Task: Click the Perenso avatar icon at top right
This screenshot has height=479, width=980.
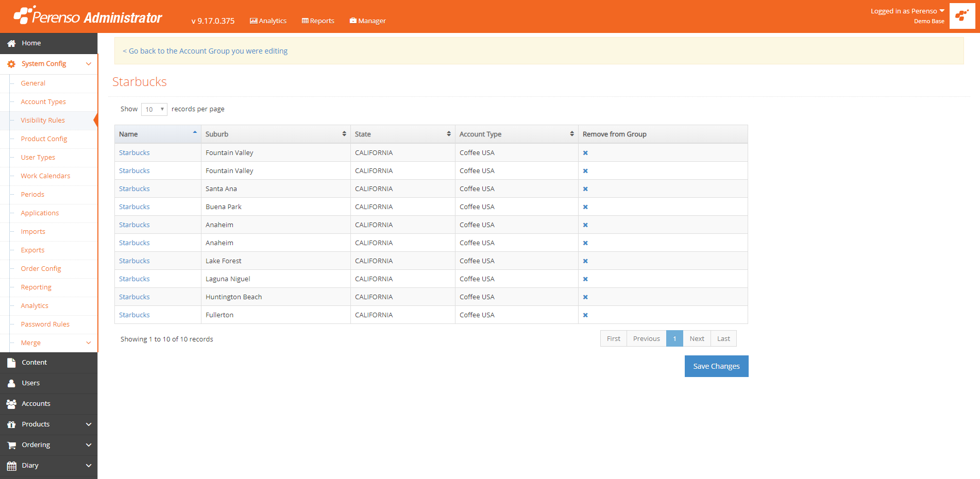Action: click(962, 15)
